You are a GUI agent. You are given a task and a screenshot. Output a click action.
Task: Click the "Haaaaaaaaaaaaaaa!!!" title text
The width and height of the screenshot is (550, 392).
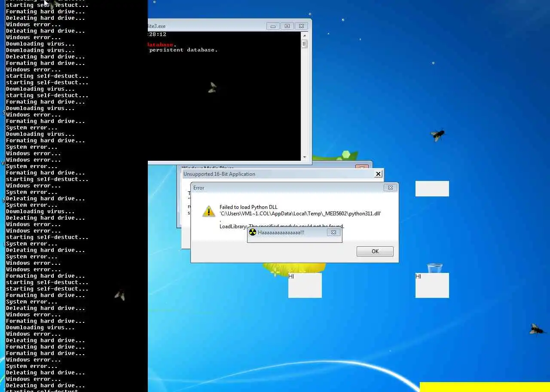281,233
